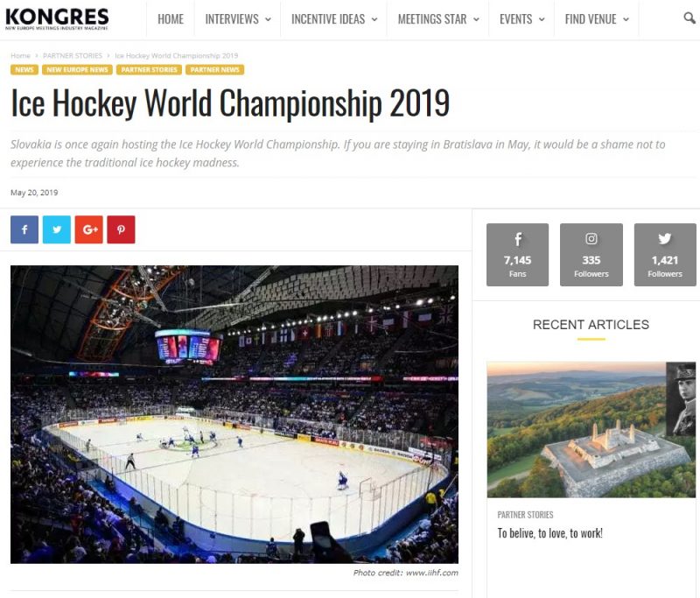
Task: Open the "To belive, to love, to work!" article
Action: click(549, 533)
